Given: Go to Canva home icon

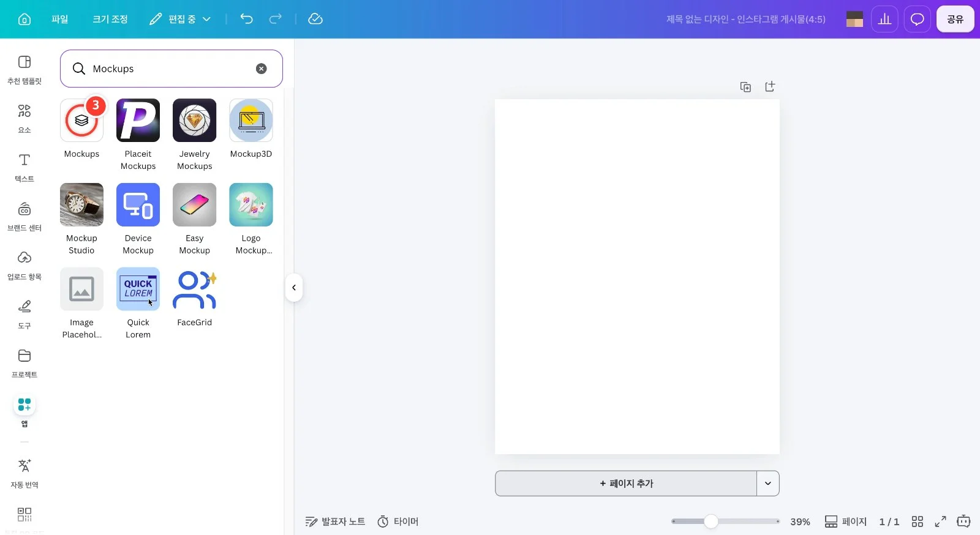Looking at the screenshot, I should coord(24,19).
